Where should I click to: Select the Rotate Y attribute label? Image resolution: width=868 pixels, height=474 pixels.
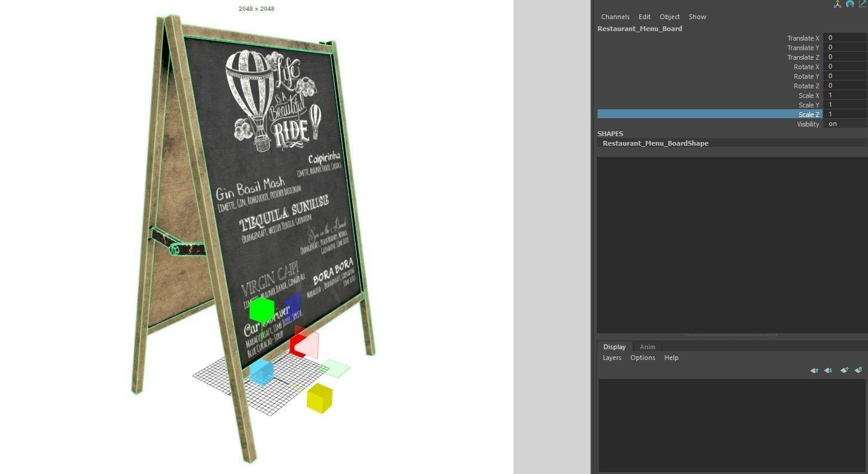click(807, 76)
